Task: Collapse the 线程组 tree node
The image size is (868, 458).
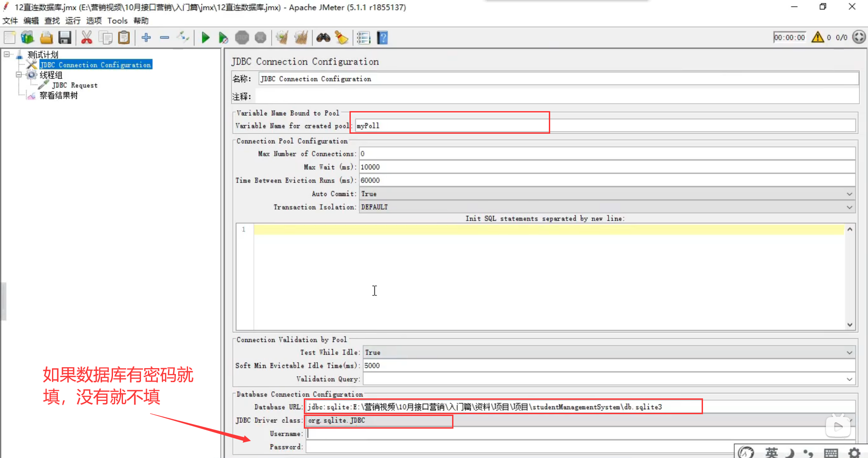Action: click(x=19, y=75)
